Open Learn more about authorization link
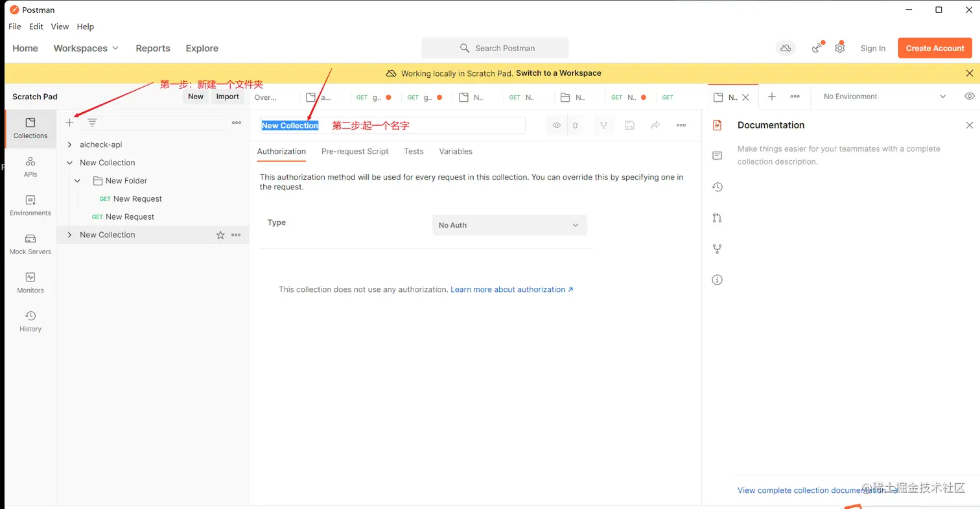Image resolution: width=980 pixels, height=509 pixels. 512,289
